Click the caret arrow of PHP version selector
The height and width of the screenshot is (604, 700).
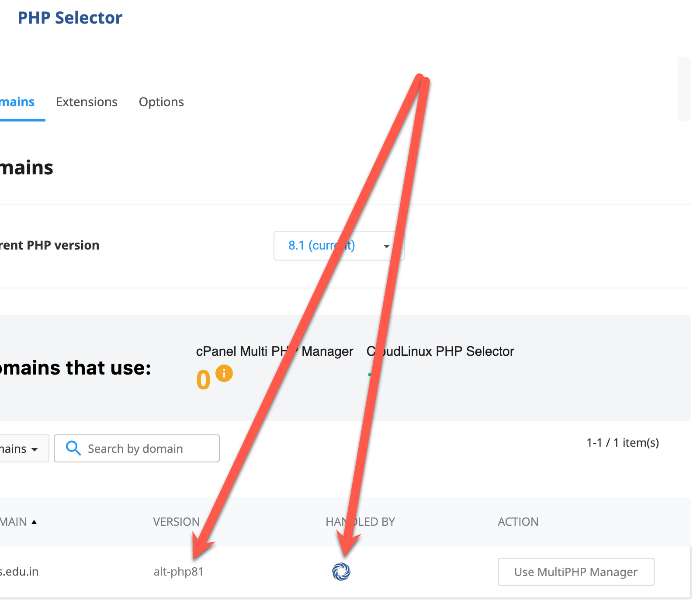[386, 246]
